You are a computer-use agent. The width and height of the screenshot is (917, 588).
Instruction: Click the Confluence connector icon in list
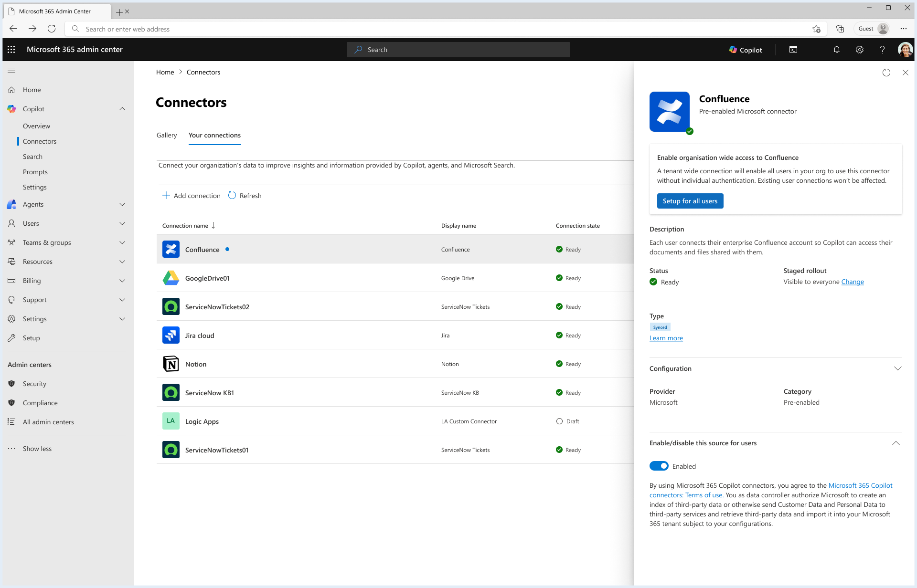click(x=171, y=249)
